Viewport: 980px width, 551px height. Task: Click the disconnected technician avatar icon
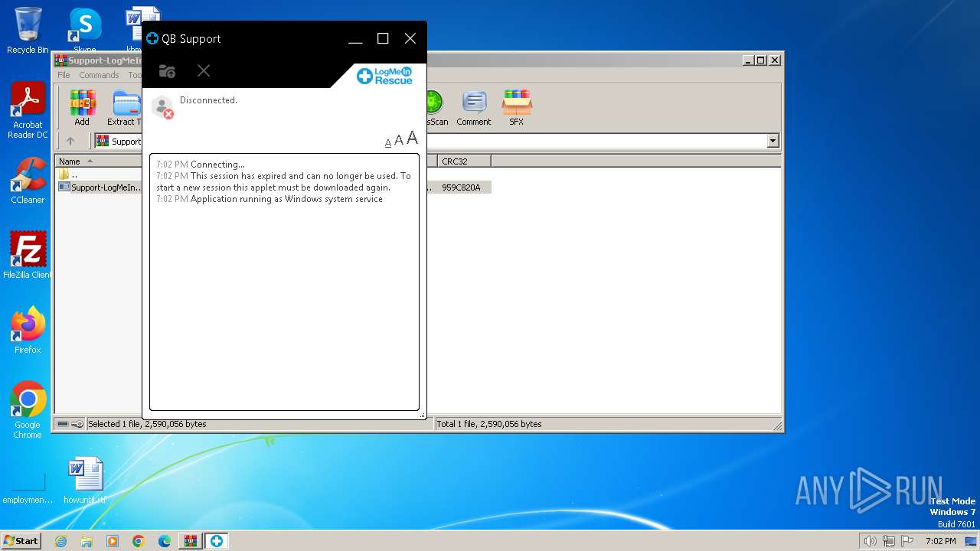click(162, 107)
